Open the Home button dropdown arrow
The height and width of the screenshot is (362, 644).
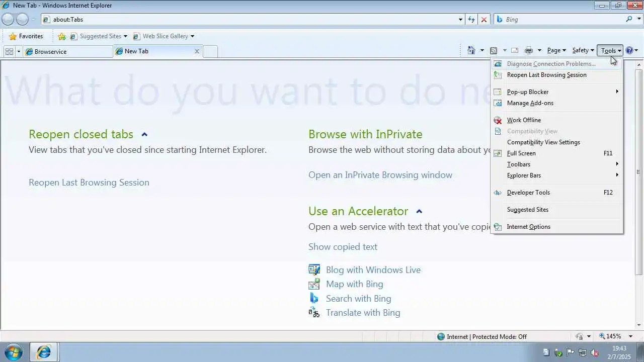[482, 50]
